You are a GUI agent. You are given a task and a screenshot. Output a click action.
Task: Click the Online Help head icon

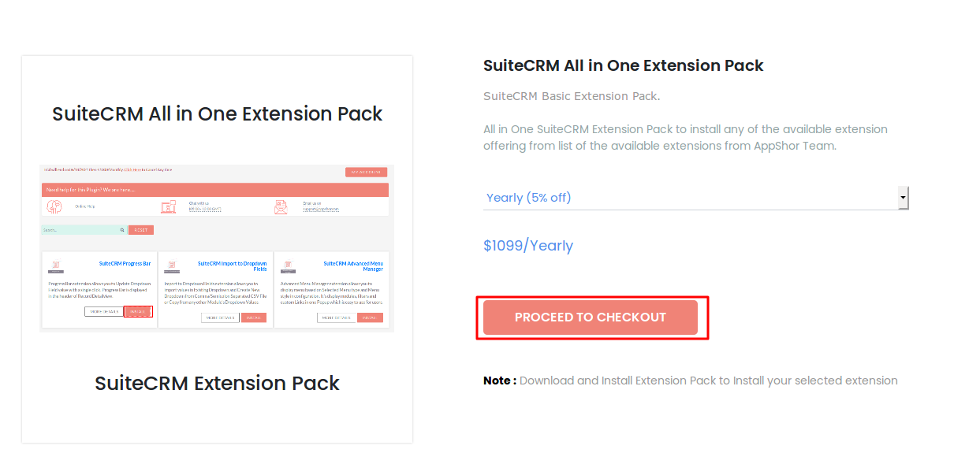coord(54,206)
